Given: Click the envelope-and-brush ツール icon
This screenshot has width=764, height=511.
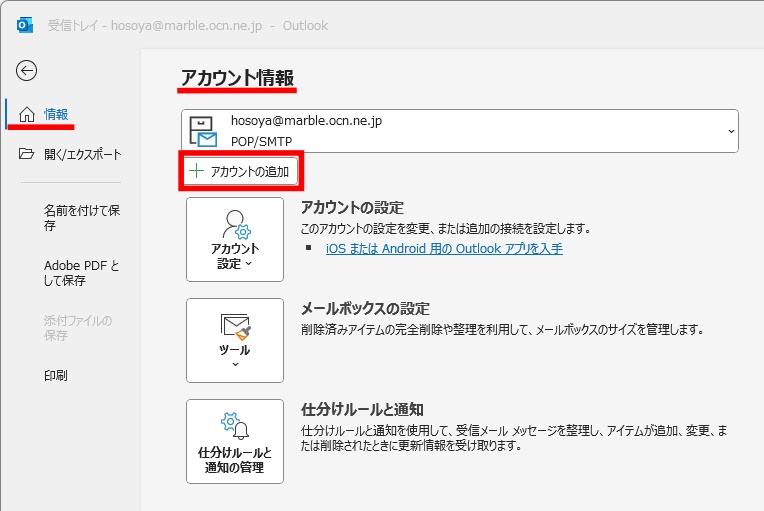Looking at the screenshot, I should pyautogui.click(x=235, y=326).
